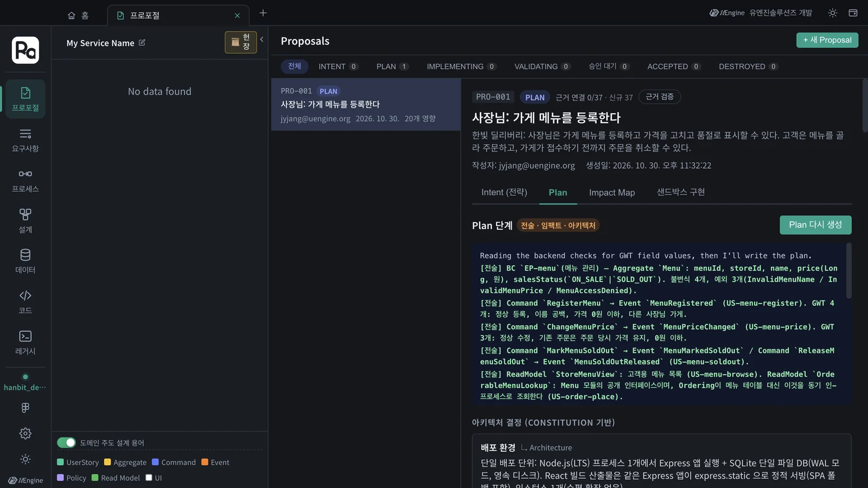The image size is (868, 488).
Task: Edit the My Service Name title
Action: point(142,42)
